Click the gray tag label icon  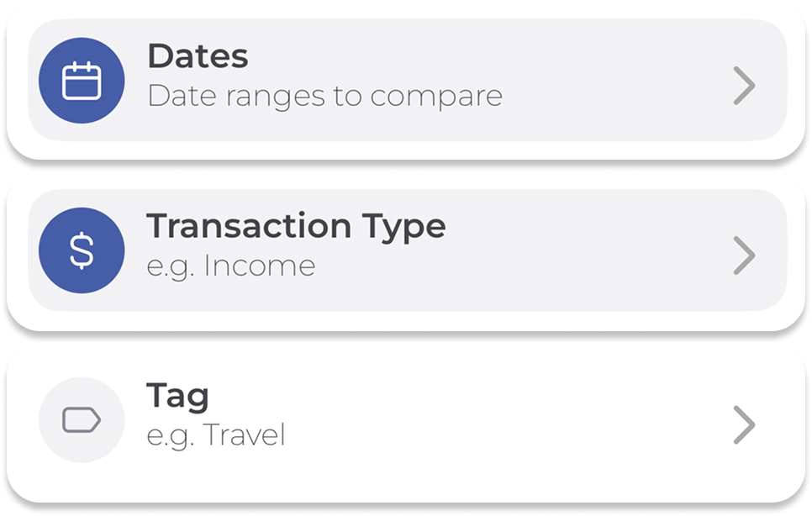click(82, 420)
